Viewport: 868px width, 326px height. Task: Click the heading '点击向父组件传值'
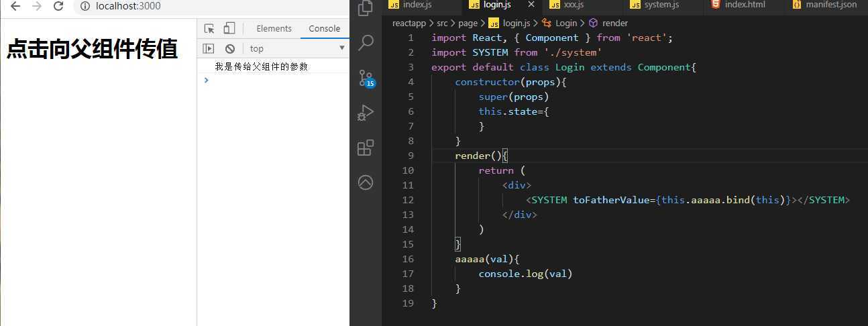coord(92,50)
